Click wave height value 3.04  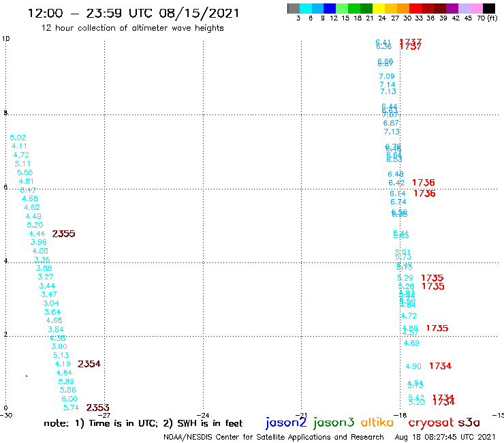(x=51, y=304)
